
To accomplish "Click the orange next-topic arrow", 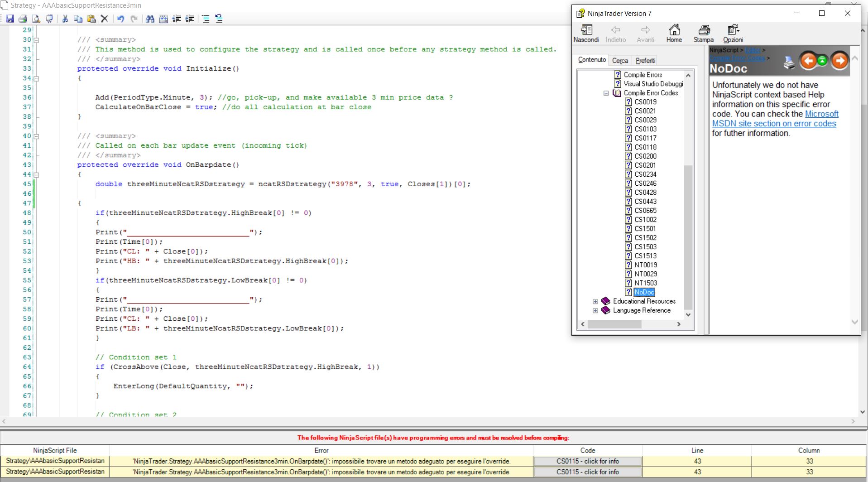I will point(839,61).
